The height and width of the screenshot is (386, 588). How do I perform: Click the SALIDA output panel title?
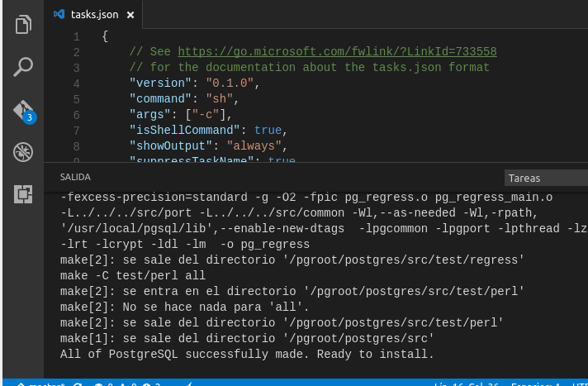tap(75, 177)
